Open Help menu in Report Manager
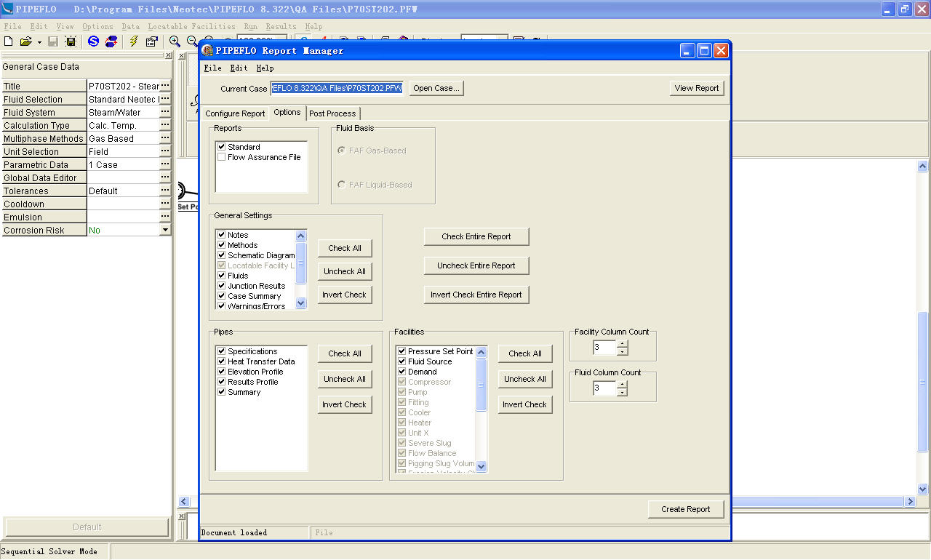Image resolution: width=931 pixels, height=560 pixels. (x=265, y=68)
